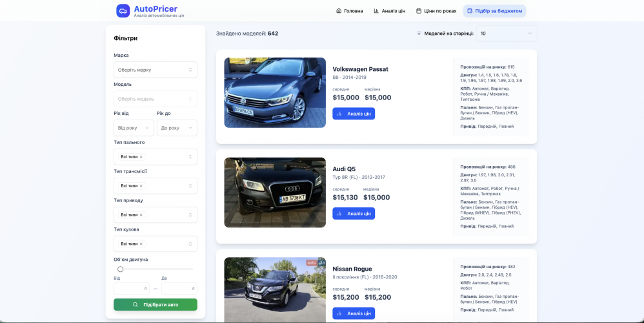Expand the Від року dropdown
This screenshot has width=644, height=323.
[x=134, y=128]
